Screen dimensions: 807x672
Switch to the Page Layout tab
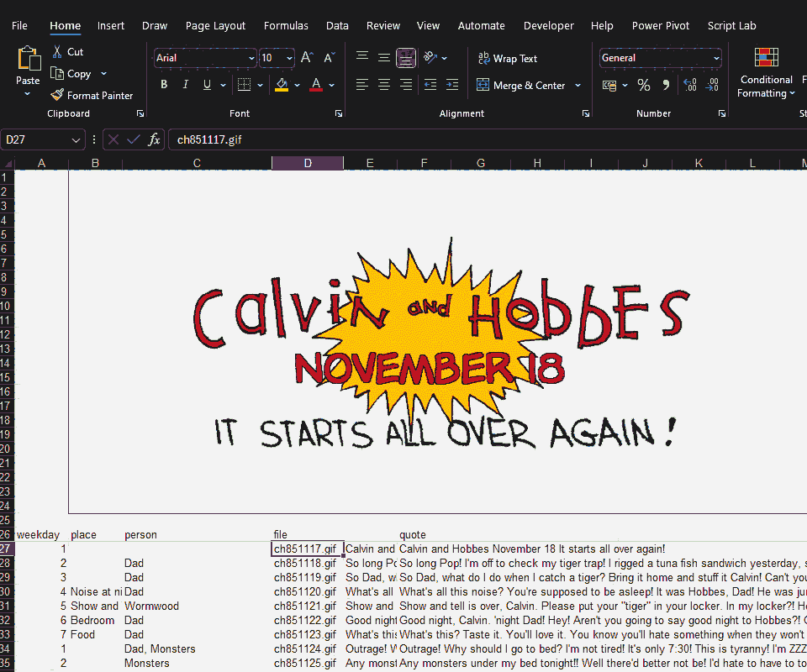pos(216,26)
